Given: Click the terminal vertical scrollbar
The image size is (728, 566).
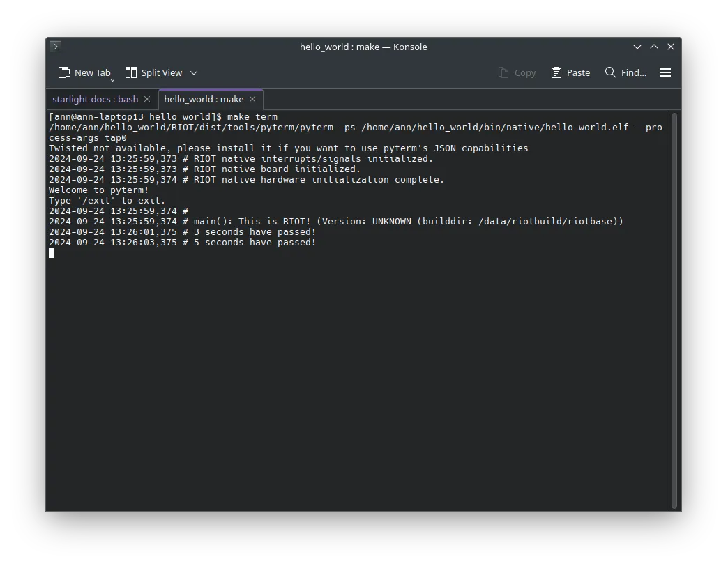Looking at the screenshot, I should [674, 309].
